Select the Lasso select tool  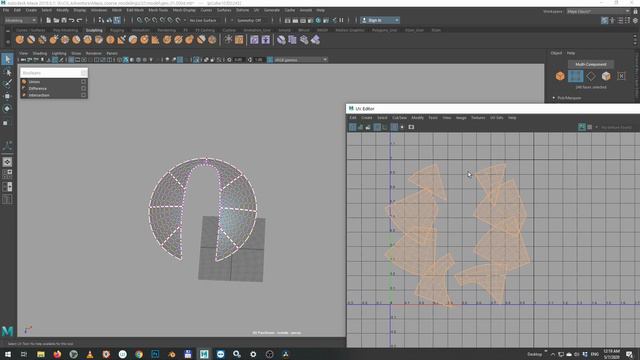7,72
